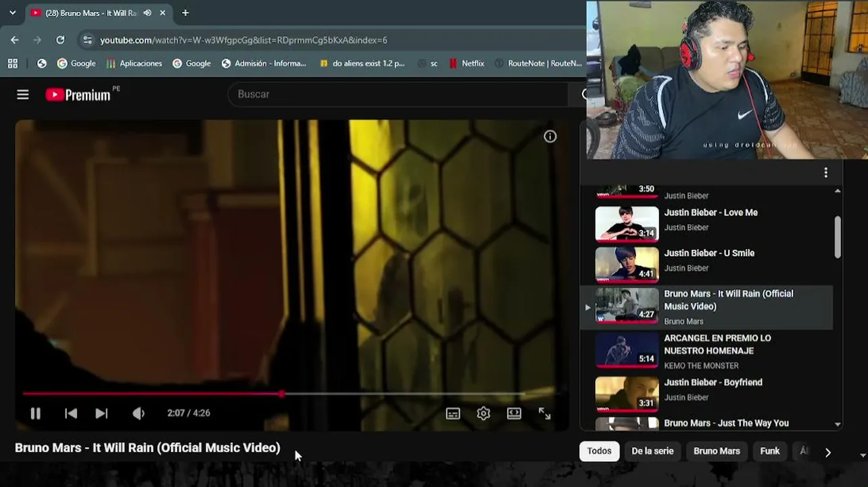Select ARCANGEL EN PREMIO LO NUESTRO HOMENAJE title
This screenshot has height=487, width=868.
[717, 344]
